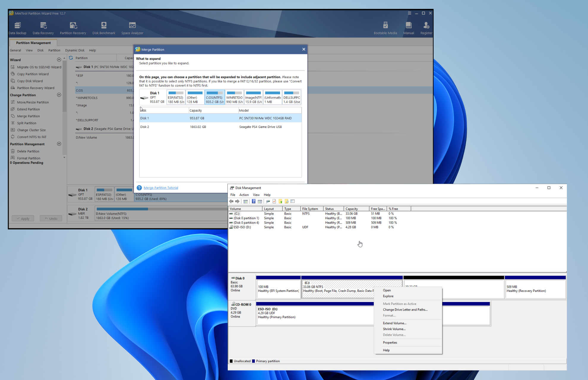Click the Register icon in MiniTool
This screenshot has height=380, width=588.
pyautogui.click(x=426, y=28)
